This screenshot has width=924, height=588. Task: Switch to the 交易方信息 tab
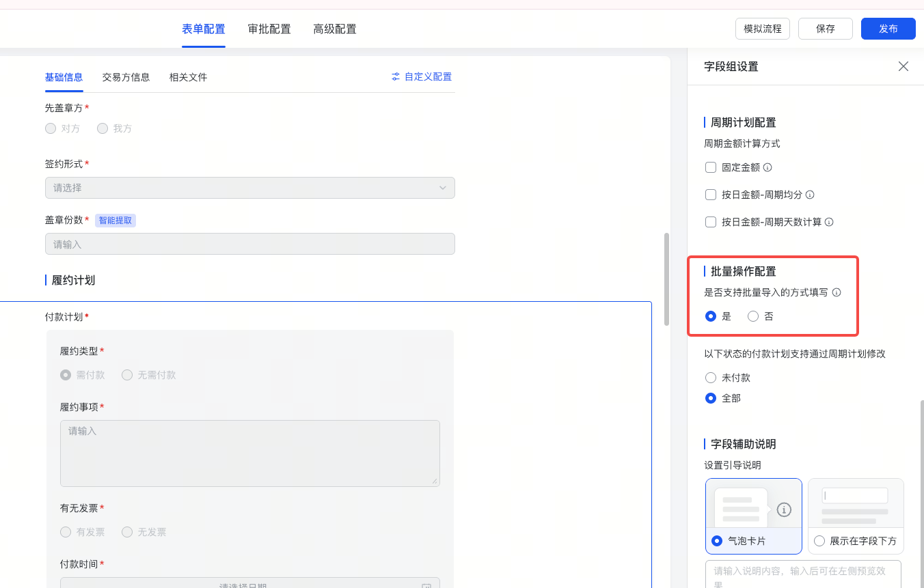(x=126, y=76)
